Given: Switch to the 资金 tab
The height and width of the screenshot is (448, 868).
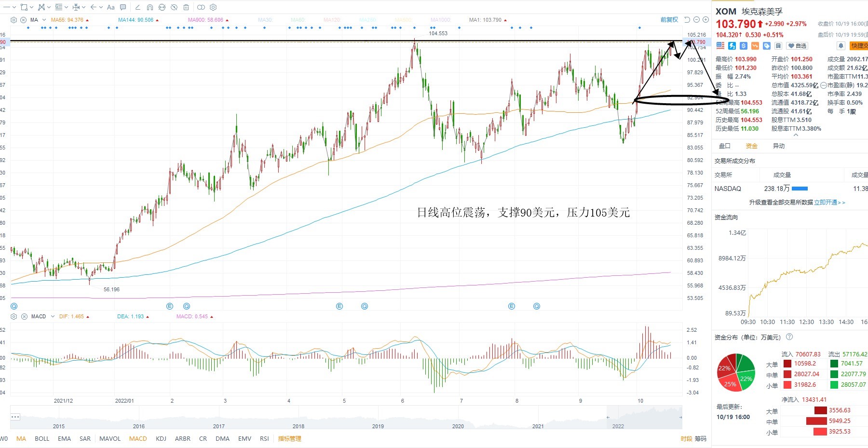Looking at the screenshot, I should [751, 146].
